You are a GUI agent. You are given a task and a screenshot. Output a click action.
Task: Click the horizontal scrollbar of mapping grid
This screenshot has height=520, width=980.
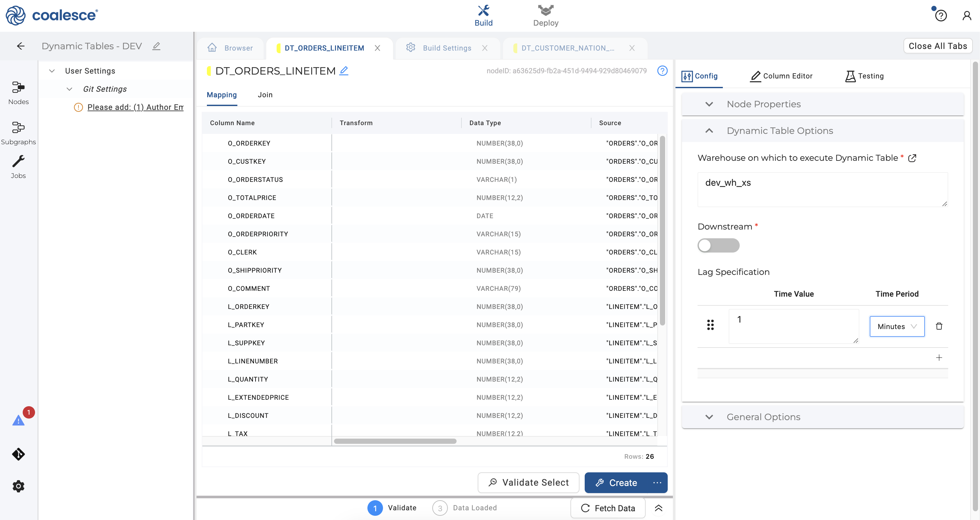coord(395,441)
